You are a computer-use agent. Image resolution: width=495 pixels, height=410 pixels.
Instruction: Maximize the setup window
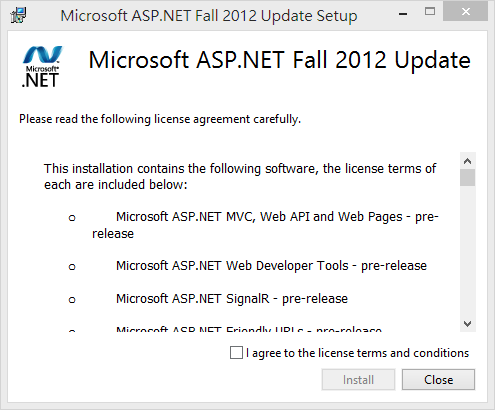click(x=430, y=12)
